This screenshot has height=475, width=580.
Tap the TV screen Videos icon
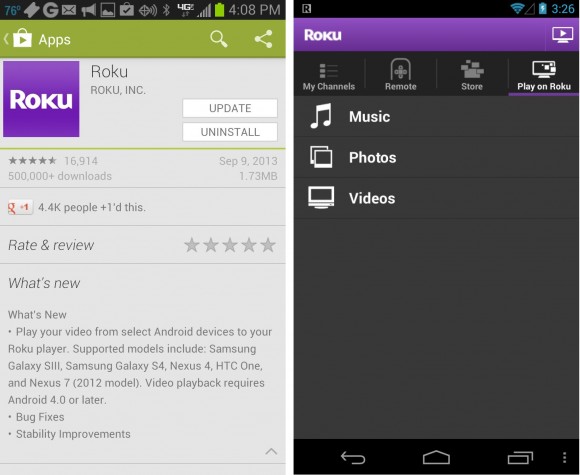(321, 197)
